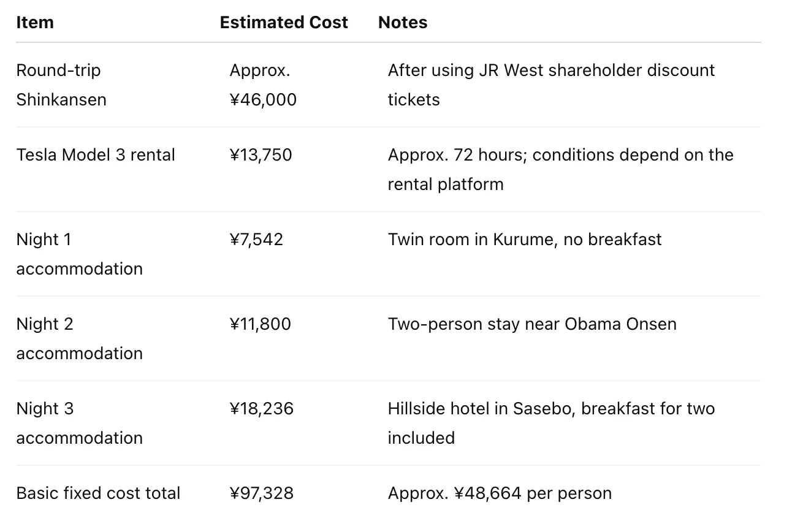Select the JR West shareholder discount note
This screenshot has width=803, height=532.
tap(551, 85)
